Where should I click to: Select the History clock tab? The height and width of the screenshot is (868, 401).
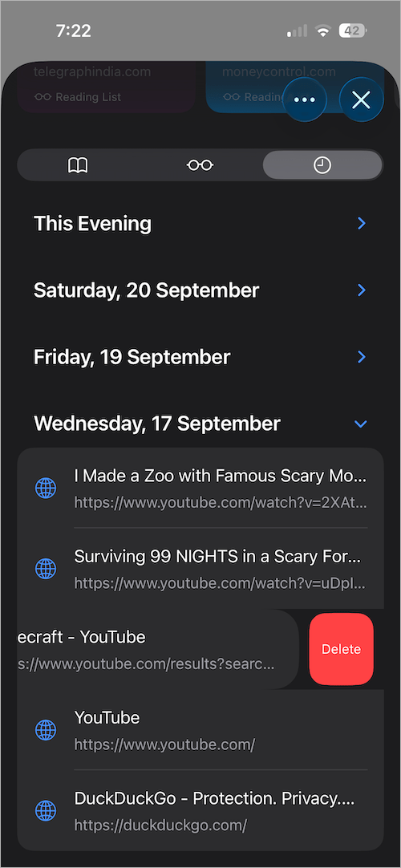click(x=322, y=165)
